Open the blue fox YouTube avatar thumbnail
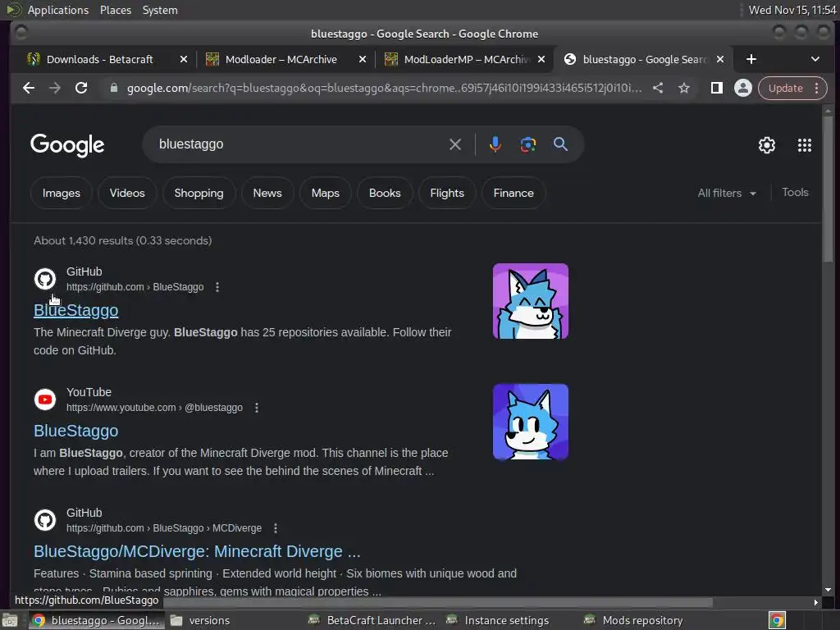 point(531,422)
